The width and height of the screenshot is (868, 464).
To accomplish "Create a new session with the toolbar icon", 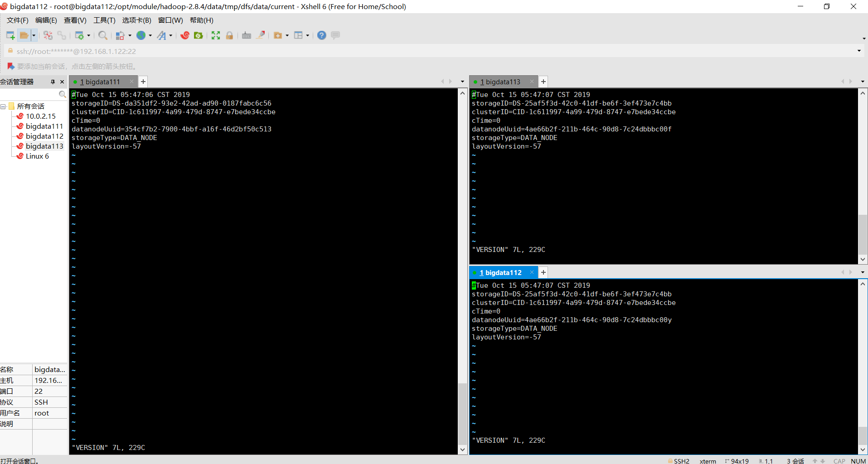I will coord(10,35).
